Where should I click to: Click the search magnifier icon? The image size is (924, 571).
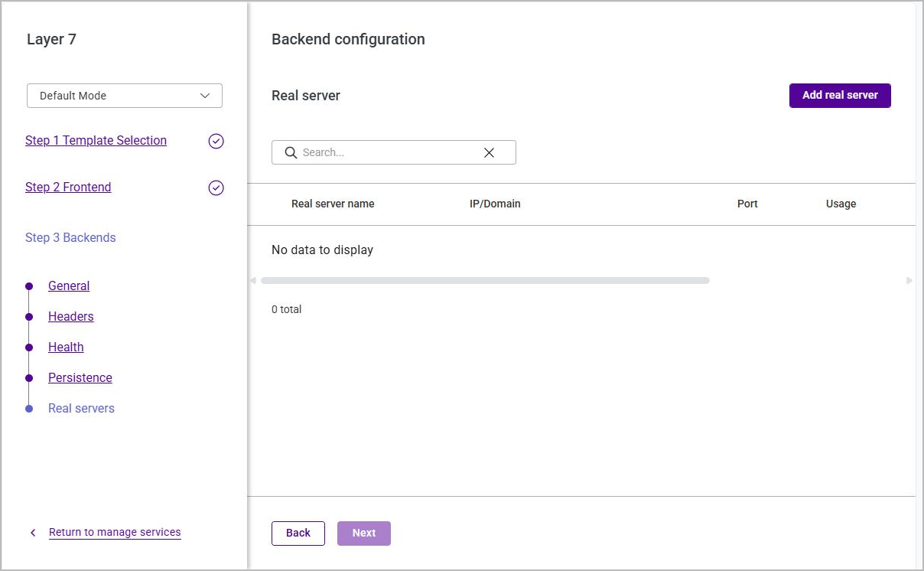[x=291, y=152]
